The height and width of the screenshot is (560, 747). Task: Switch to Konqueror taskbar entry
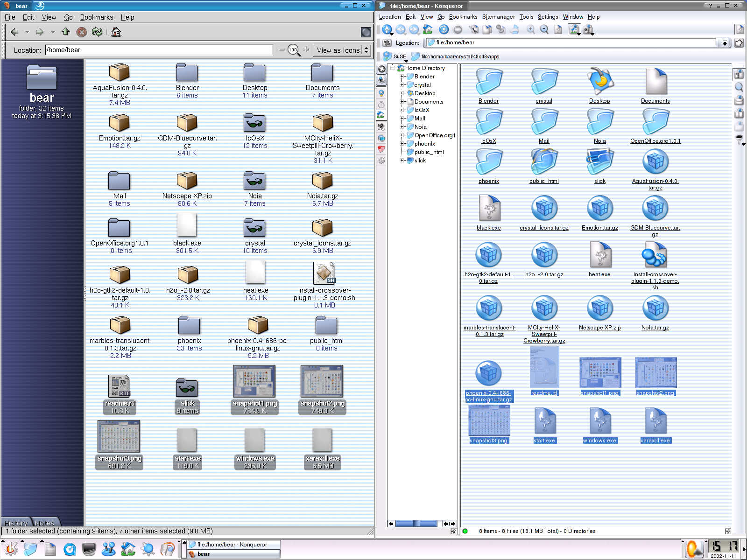[x=234, y=545]
